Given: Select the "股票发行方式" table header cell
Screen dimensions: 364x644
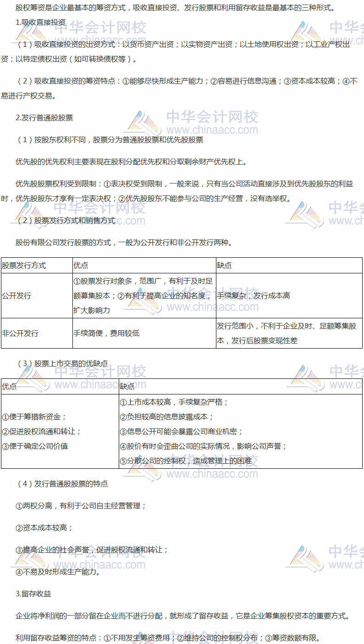Looking at the screenshot, I should point(24,266).
